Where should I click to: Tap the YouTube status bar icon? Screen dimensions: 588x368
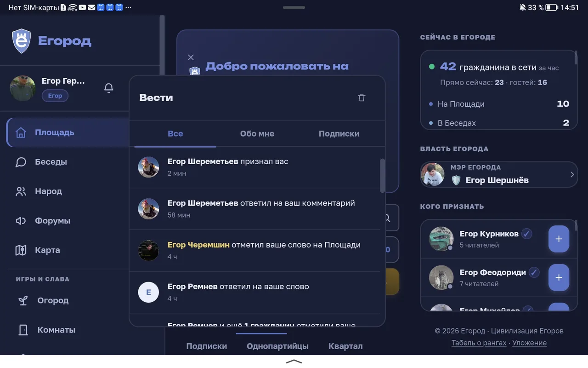pyautogui.click(x=82, y=7)
